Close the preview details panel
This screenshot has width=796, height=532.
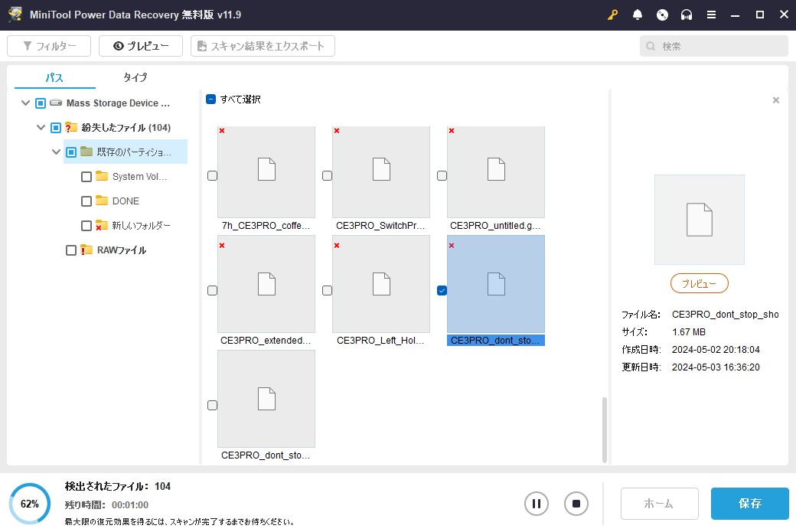[x=775, y=100]
